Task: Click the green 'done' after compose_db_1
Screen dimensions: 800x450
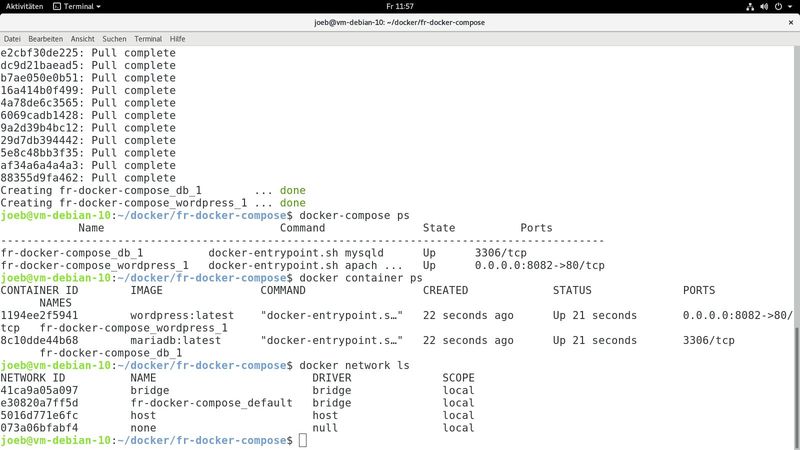Action: coord(293,190)
